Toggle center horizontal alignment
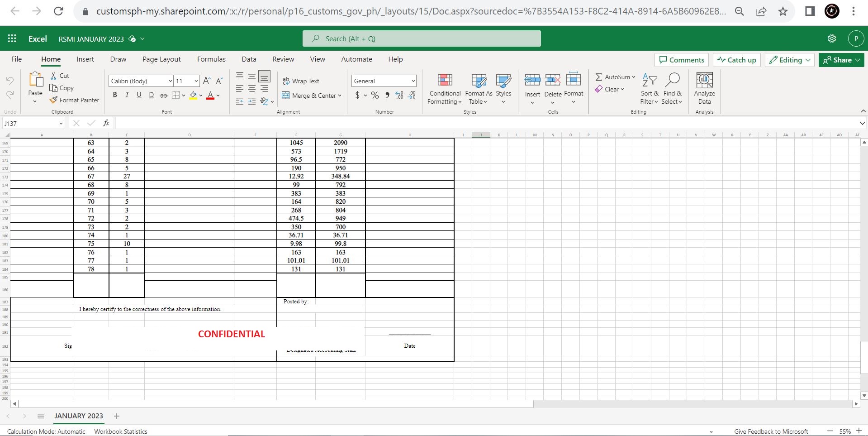Image resolution: width=868 pixels, height=436 pixels. 252,89
